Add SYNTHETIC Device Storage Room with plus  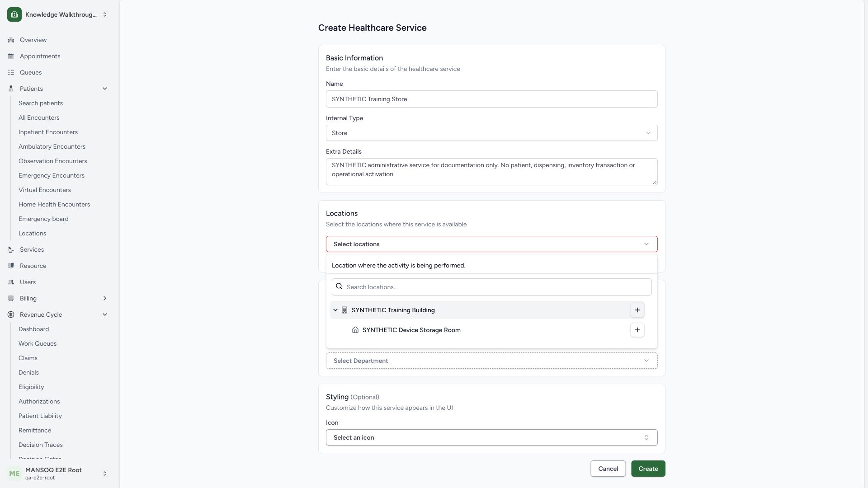(x=637, y=330)
